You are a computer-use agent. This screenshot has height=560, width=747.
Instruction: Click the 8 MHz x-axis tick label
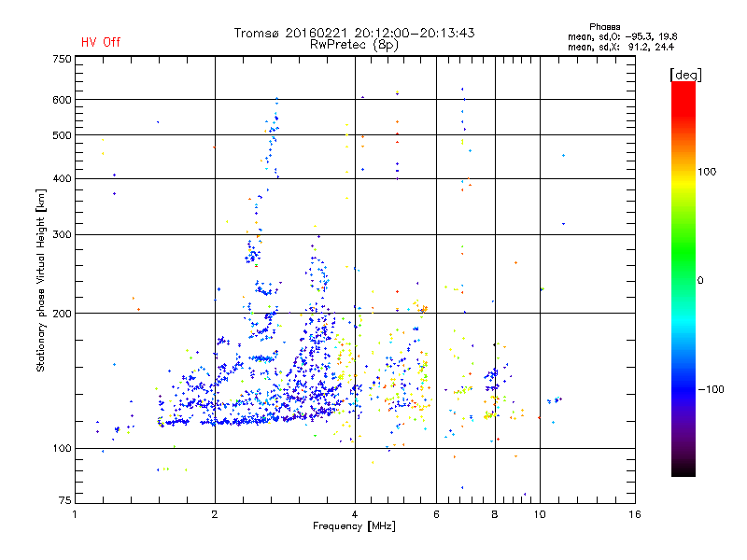tap(495, 514)
